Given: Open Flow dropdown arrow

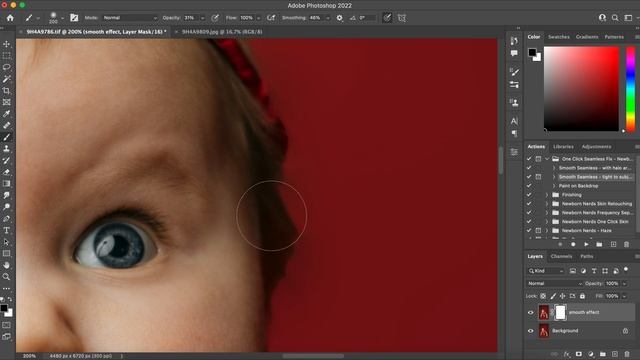Looking at the screenshot, I should click(x=258, y=18).
